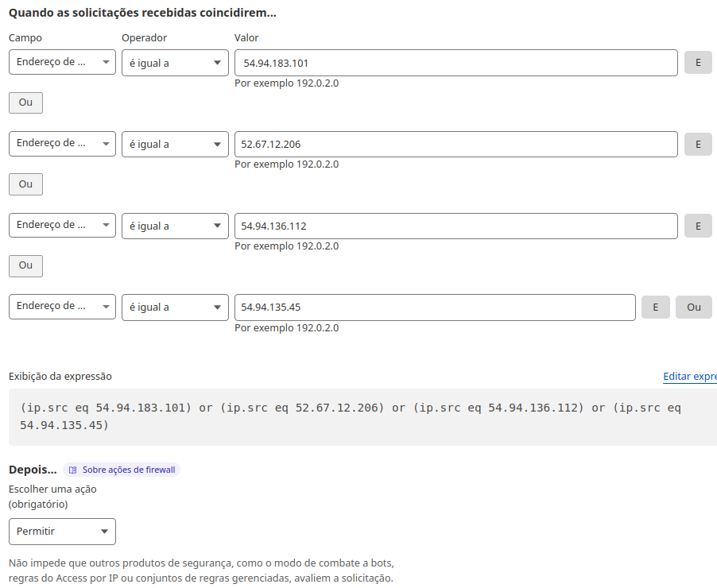717x588 pixels.
Task: Click the value input containing 52.67.12.206
Action: [456, 144]
